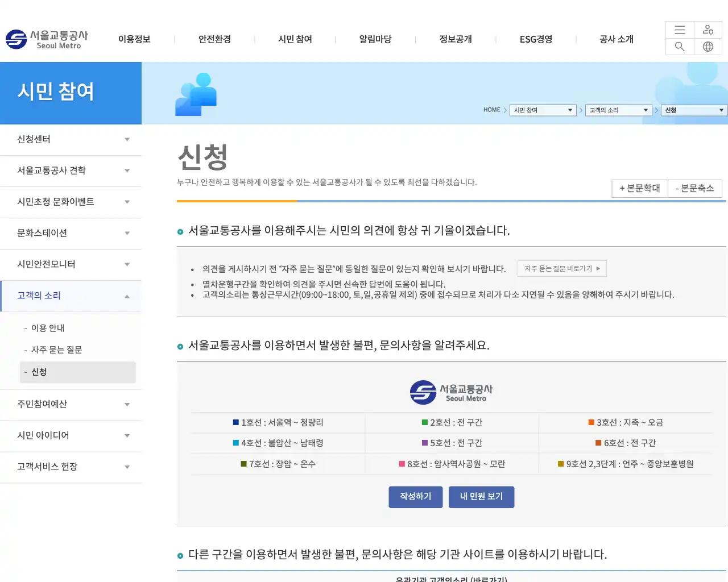
Task: Click HOME breadcrumb link
Action: 491,110
